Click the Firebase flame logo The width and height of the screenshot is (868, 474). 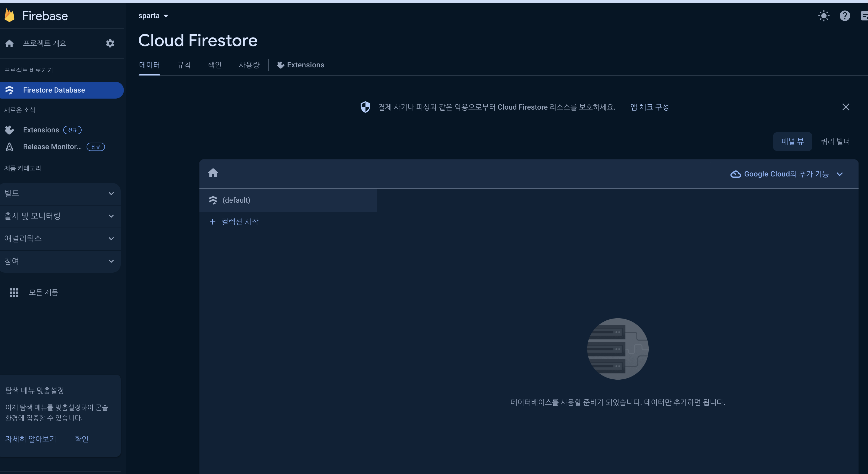click(x=9, y=15)
